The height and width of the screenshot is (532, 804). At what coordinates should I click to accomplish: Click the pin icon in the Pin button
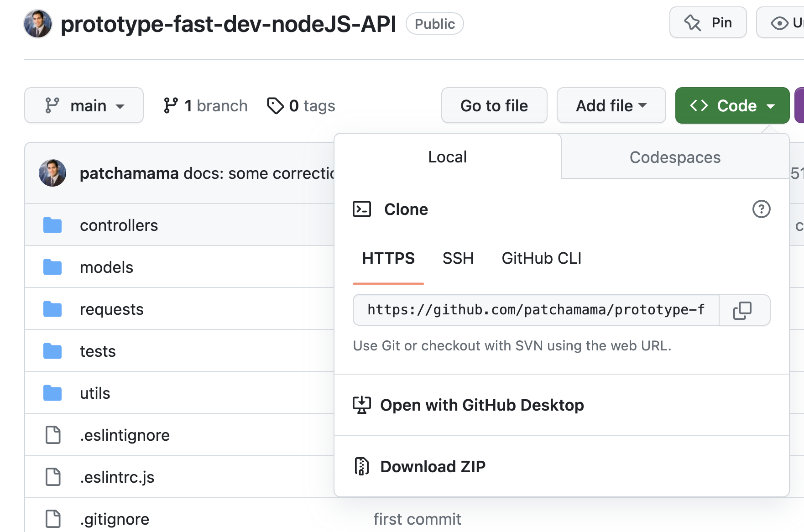pos(692,22)
